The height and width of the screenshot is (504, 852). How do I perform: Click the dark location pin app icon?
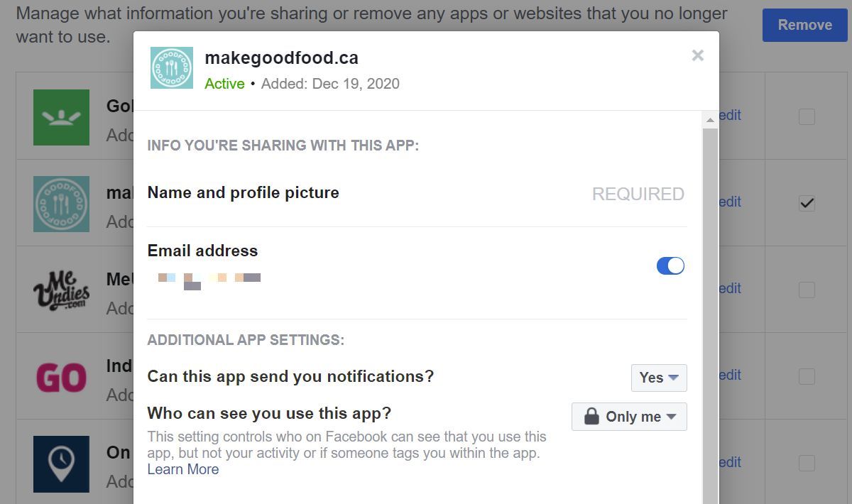(61, 464)
